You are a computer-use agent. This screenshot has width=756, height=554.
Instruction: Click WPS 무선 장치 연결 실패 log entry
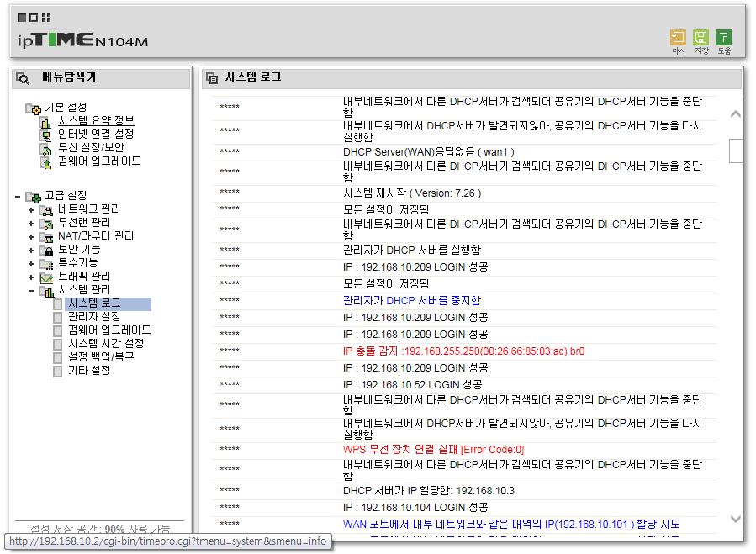click(x=433, y=450)
